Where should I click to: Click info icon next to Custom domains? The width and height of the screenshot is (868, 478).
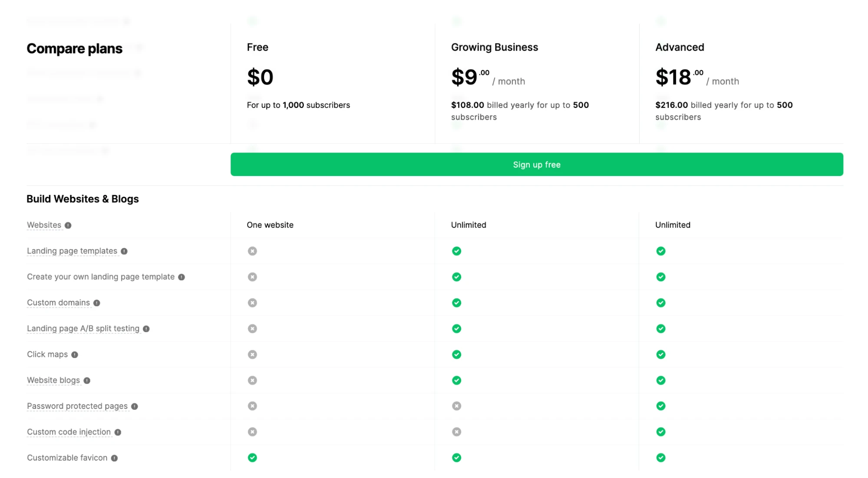coord(97,303)
